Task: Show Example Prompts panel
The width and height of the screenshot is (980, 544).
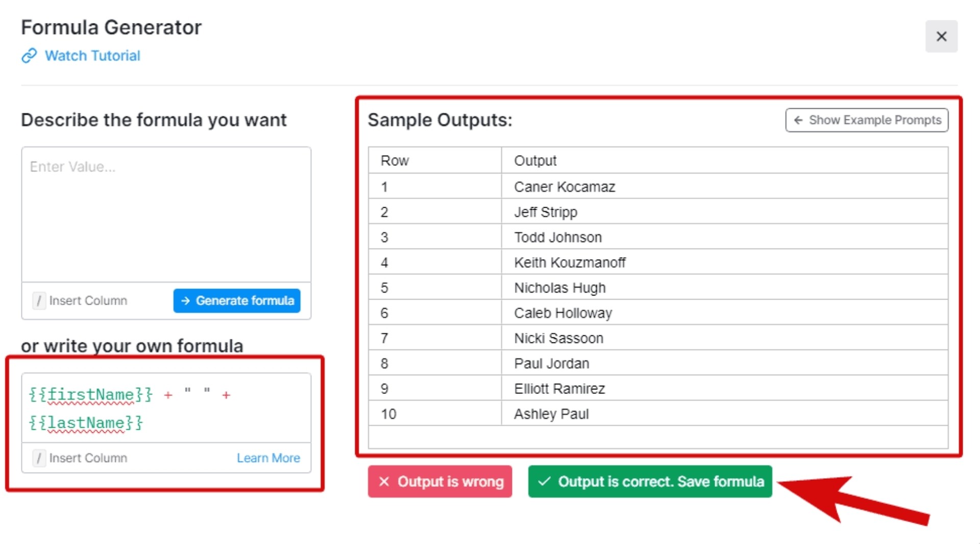Action: pos(867,120)
